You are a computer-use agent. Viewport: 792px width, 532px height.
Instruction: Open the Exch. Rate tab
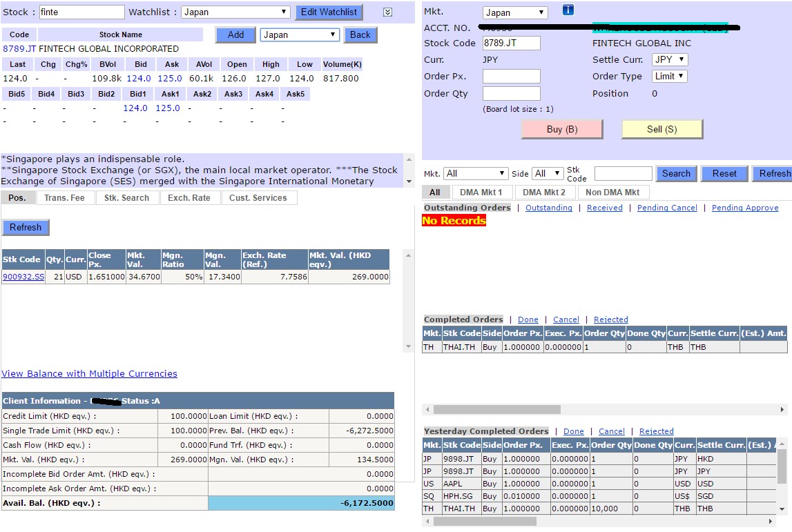[189, 198]
